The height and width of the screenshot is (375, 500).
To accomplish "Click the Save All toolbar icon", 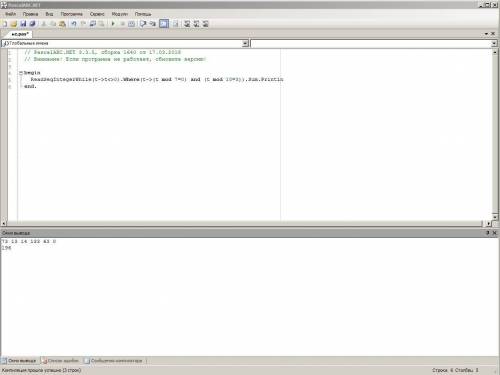I will (x=32, y=24).
